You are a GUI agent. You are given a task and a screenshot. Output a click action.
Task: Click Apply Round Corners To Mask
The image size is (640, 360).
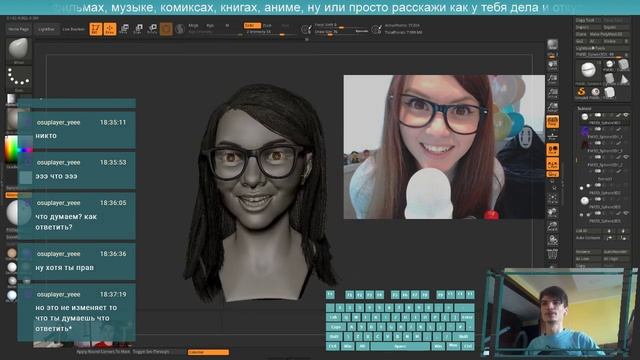103,351
